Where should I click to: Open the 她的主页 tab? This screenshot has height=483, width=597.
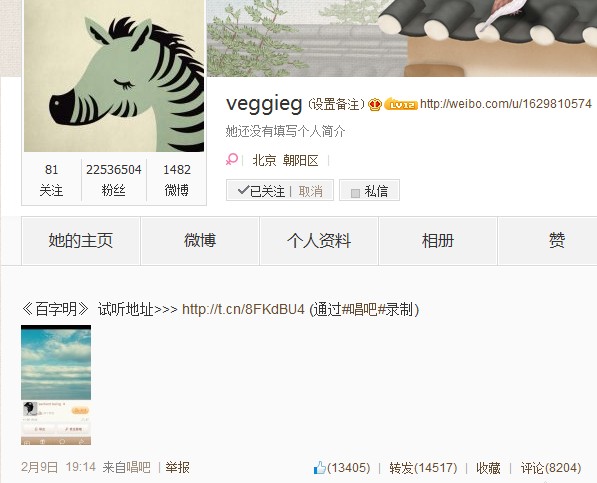click(x=81, y=241)
